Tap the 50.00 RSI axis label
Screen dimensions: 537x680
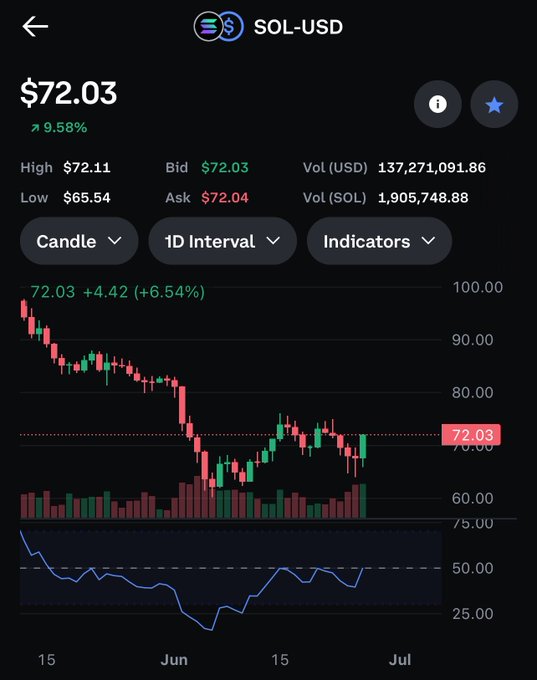(x=472, y=568)
